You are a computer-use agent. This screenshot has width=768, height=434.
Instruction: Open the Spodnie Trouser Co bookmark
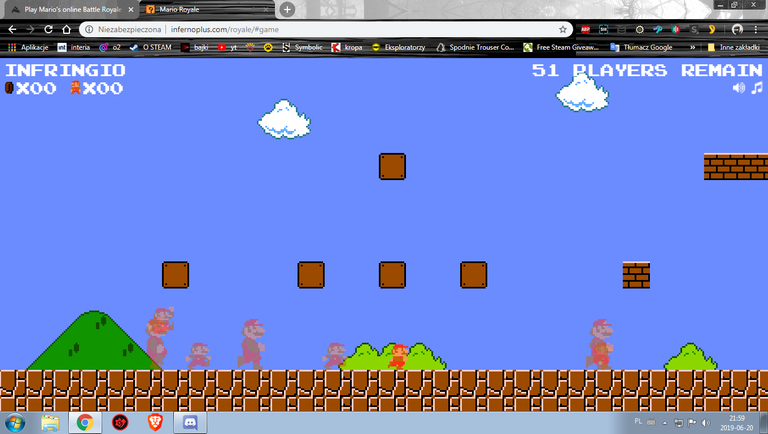point(475,47)
